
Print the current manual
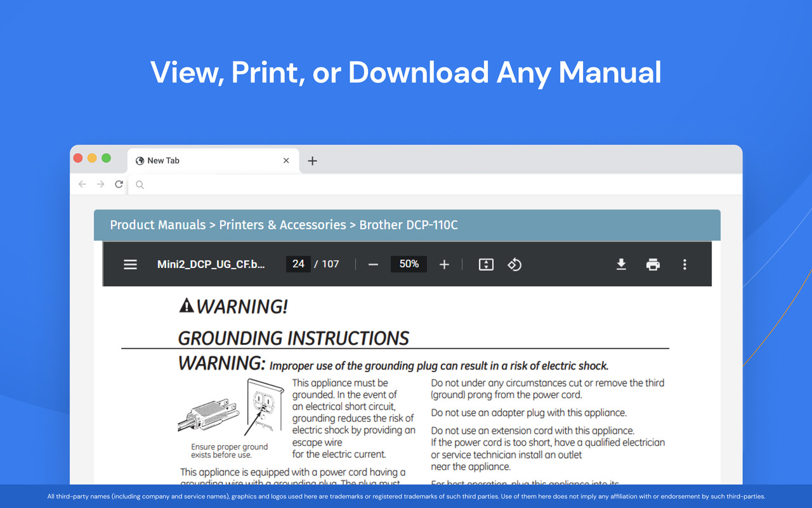coord(653,264)
